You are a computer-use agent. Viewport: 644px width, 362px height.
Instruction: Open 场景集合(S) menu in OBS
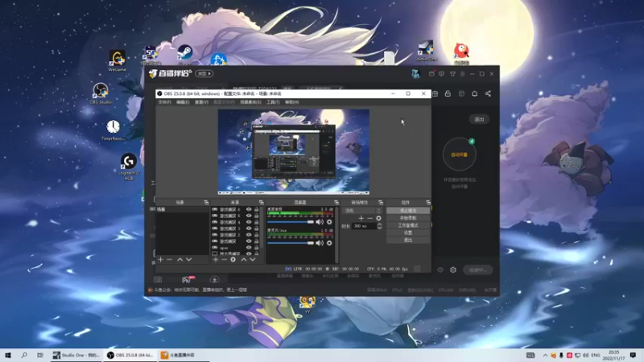coord(250,102)
